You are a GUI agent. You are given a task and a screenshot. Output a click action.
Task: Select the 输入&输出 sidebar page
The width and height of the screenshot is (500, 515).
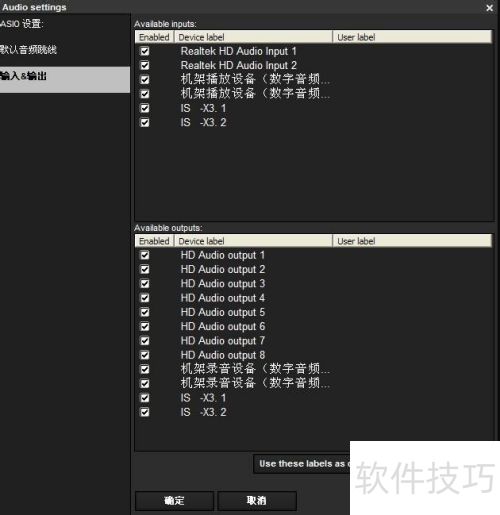[65, 79]
